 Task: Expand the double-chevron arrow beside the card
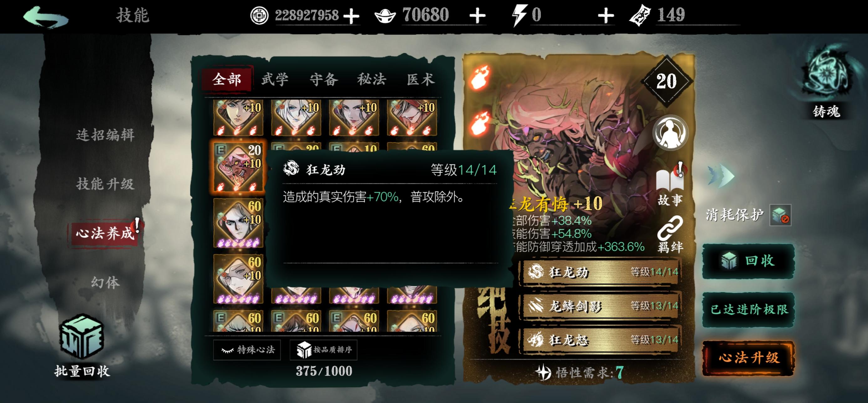point(721,175)
